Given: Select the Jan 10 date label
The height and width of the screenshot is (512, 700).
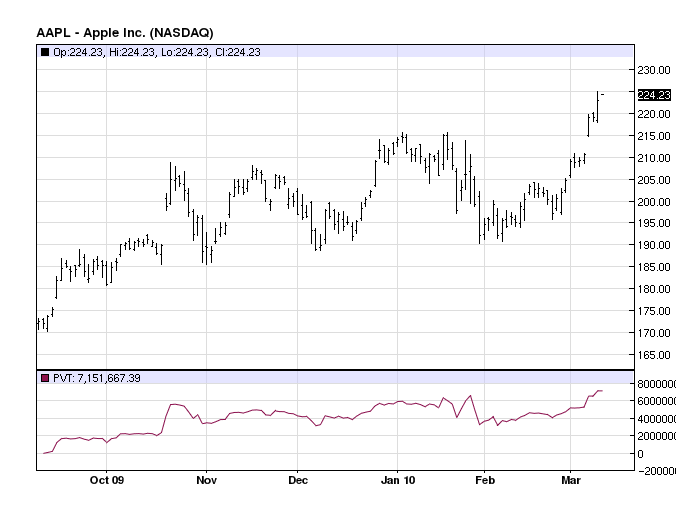Looking at the screenshot, I should click(397, 480).
